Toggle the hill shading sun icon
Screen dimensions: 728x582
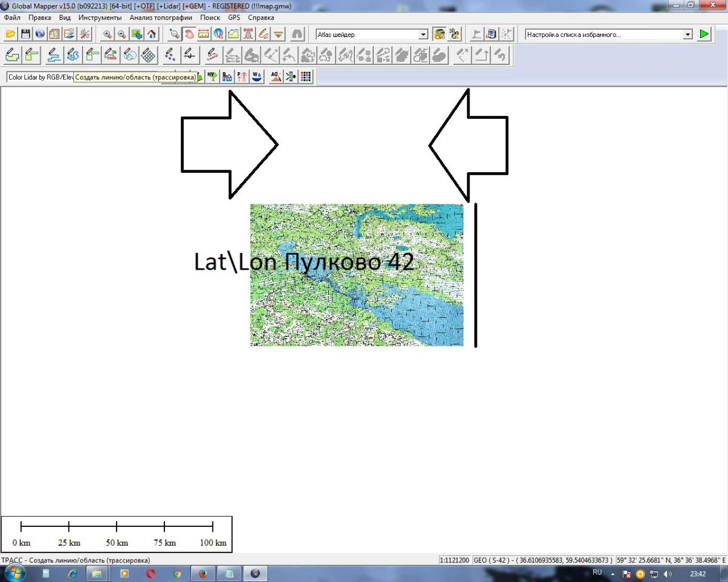coord(440,35)
